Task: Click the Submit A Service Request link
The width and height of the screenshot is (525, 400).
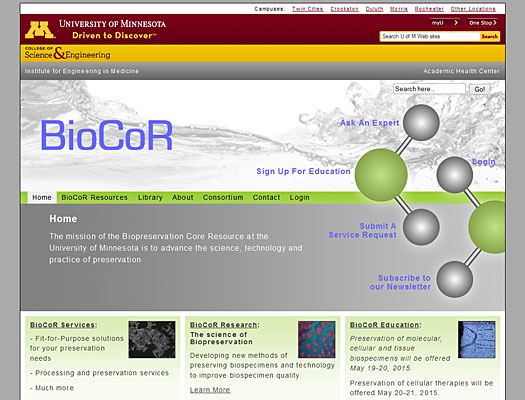Action: [x=363, y=230]
